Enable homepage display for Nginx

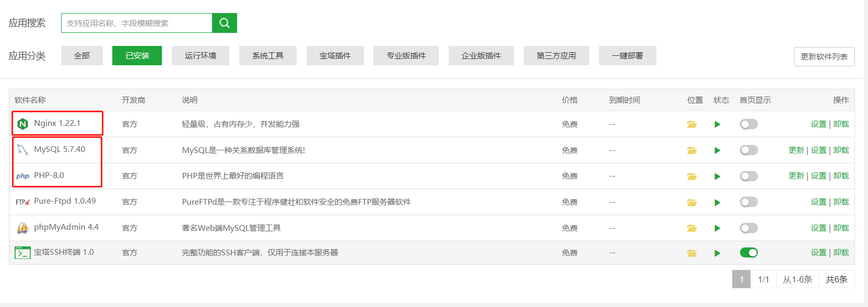[x=749, y=124]
